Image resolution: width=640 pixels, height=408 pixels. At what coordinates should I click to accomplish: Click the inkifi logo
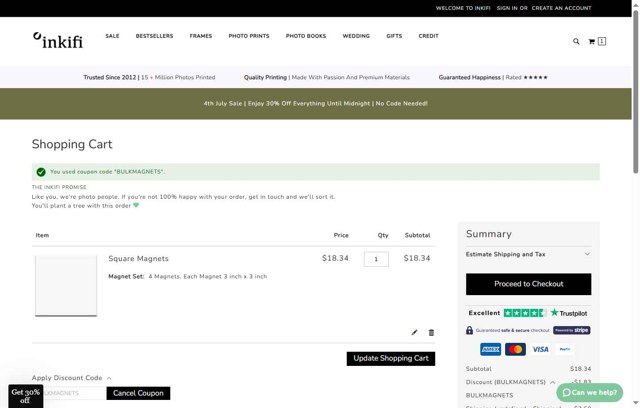(58, 40)
